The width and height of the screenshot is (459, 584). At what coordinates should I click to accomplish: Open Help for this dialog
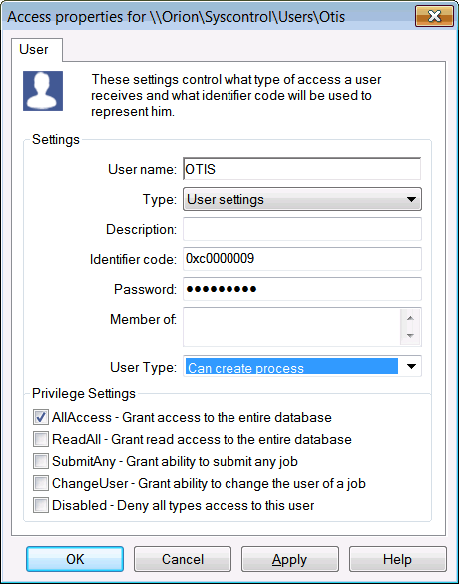tap(398, 559)
